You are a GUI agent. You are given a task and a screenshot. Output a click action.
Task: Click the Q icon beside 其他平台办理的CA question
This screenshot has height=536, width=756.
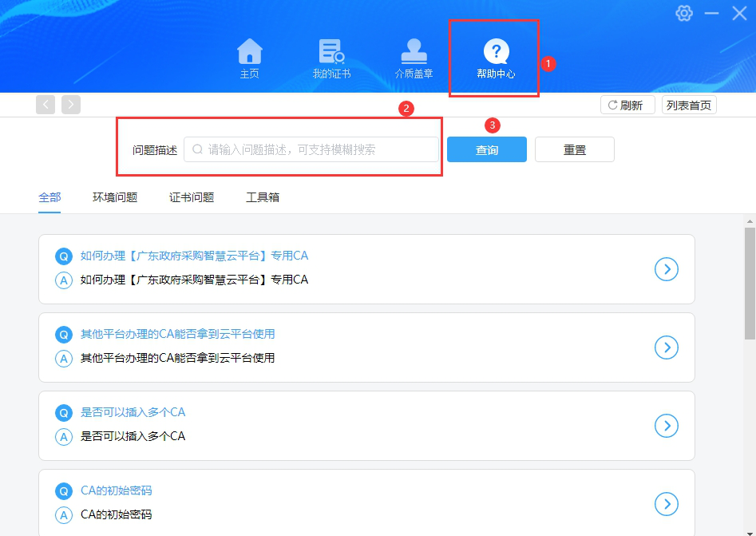point(64,335)
